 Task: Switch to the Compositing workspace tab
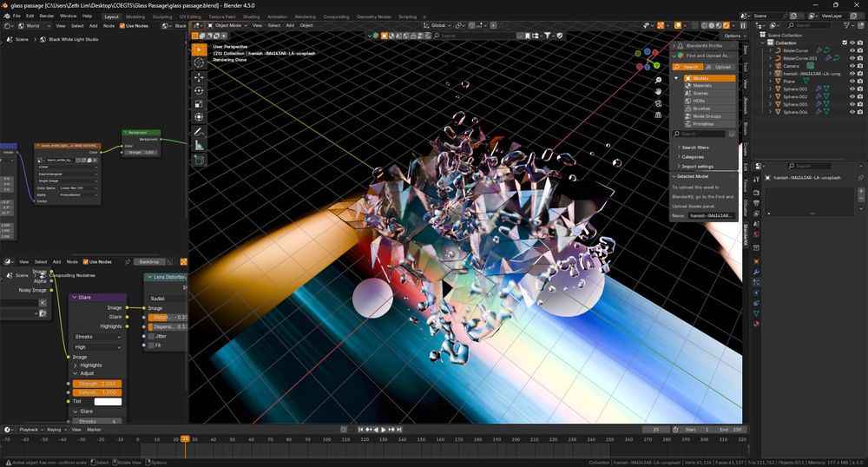point(336,16)
